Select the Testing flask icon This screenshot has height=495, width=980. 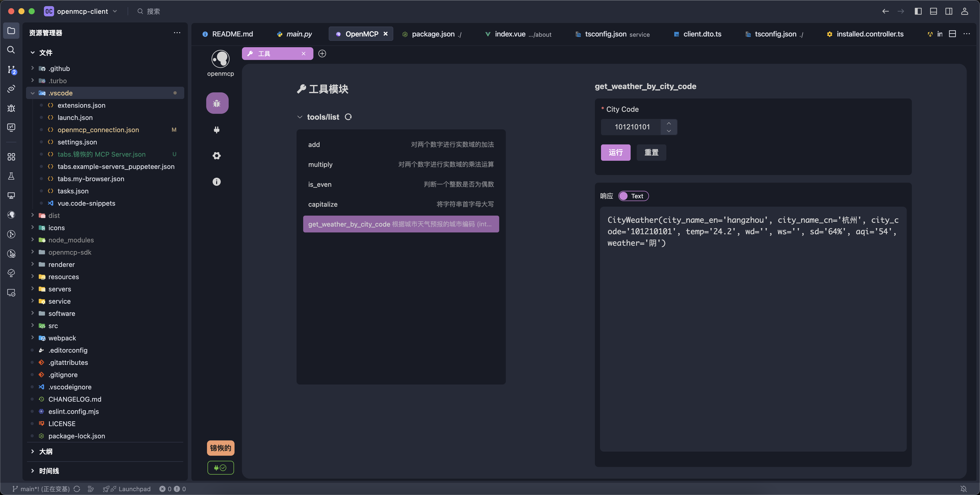coord(11,176)
